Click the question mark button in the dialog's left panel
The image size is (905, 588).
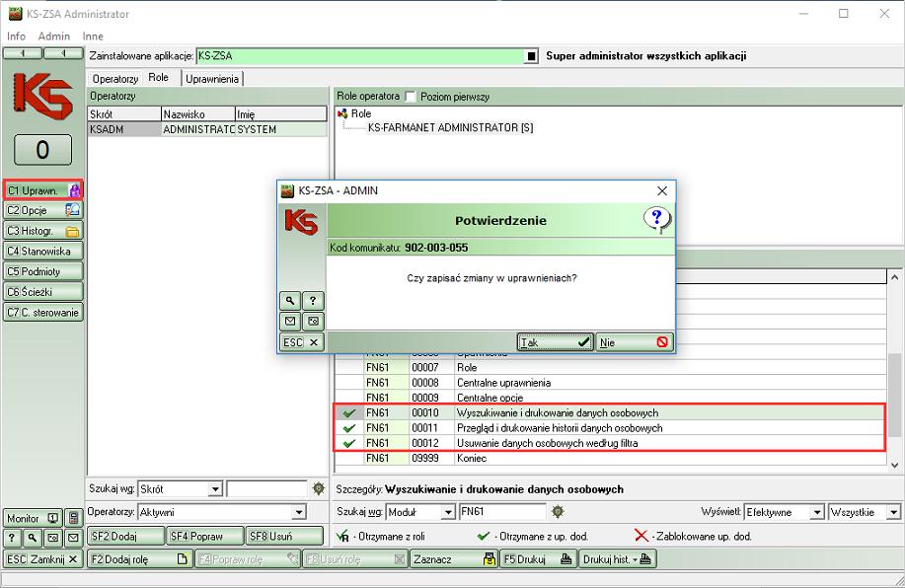313,301
